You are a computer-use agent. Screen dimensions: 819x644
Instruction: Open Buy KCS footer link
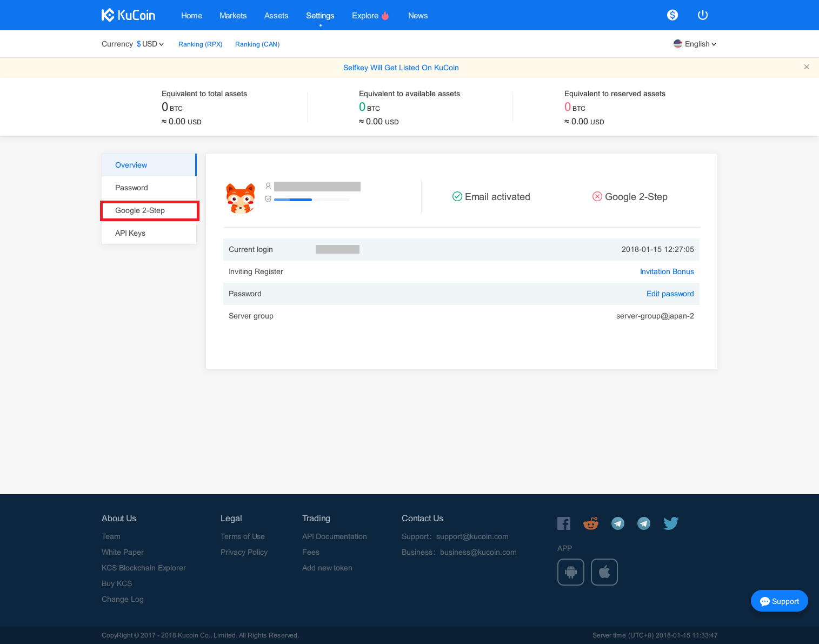117,583
